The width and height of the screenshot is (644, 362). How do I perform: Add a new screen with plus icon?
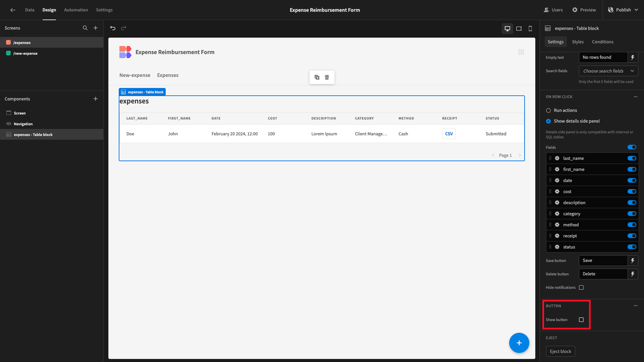[x=96, y=28]
